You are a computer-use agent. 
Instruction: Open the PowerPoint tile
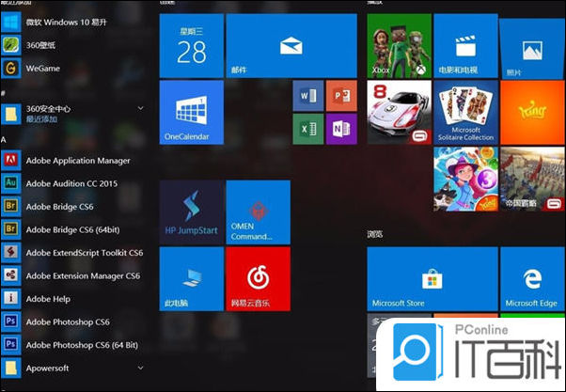coord(341,96)
